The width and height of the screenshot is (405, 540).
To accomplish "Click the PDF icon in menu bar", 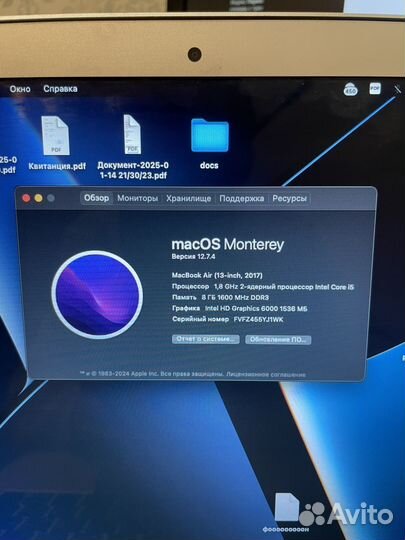I will [375, 88].
